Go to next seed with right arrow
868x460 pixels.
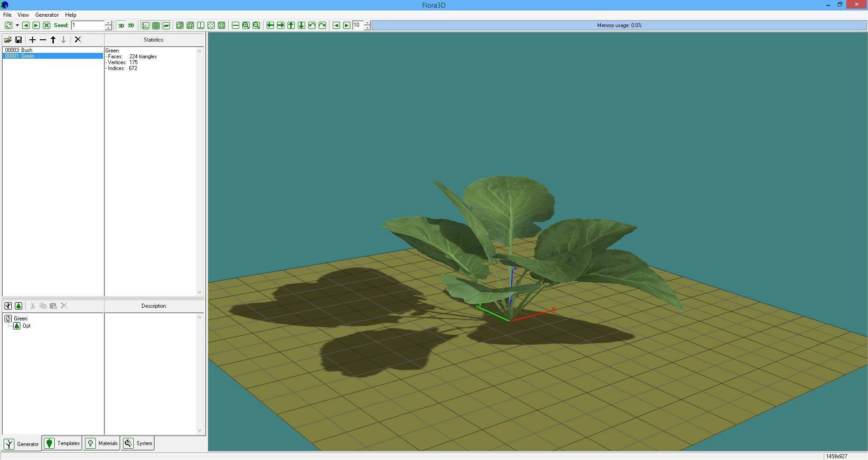36,25
